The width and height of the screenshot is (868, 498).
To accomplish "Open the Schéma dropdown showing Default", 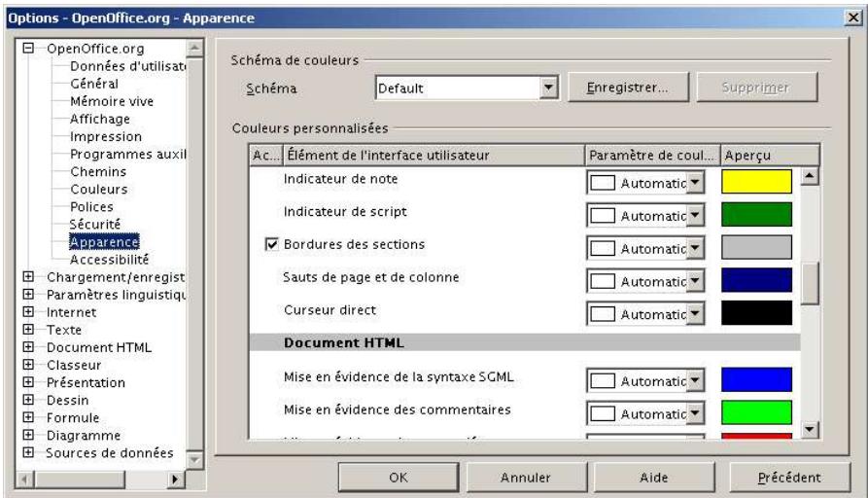I will (548, 88).
